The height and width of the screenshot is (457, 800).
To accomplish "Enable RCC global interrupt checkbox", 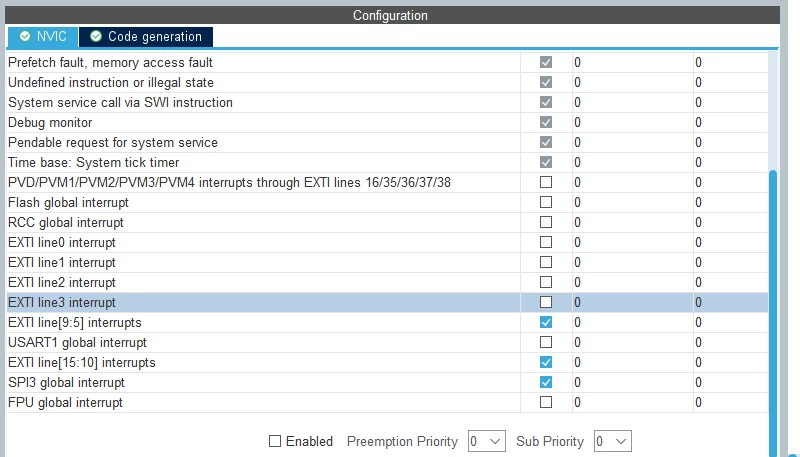I will 546,222.
